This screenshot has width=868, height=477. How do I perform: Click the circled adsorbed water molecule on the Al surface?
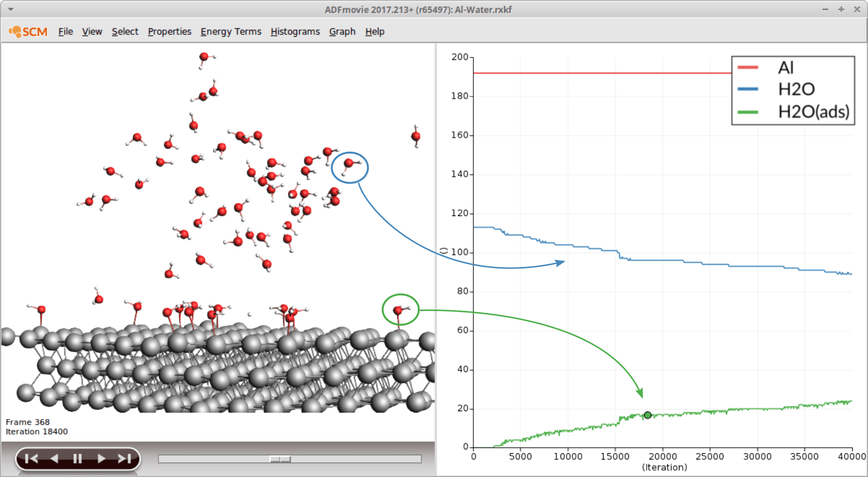(401, 309)
